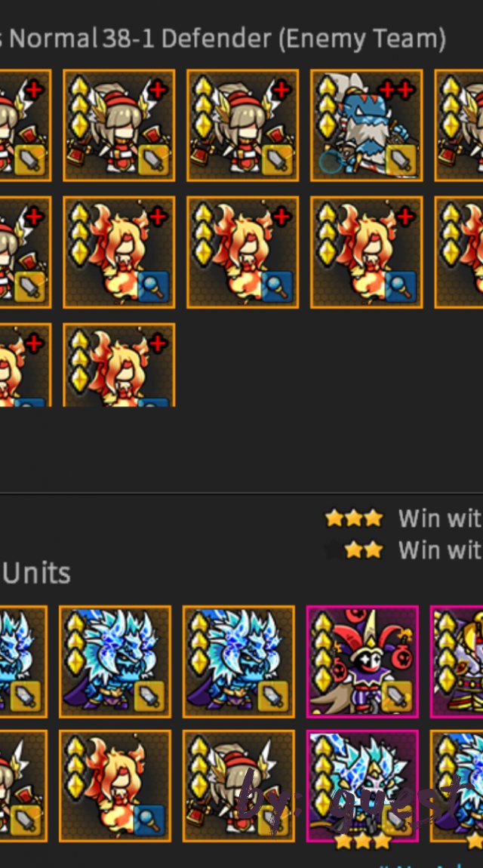Select the first full valkyrie in top enemy row
This screenshot has height=868, width=483.
click(x=119, y=125)
